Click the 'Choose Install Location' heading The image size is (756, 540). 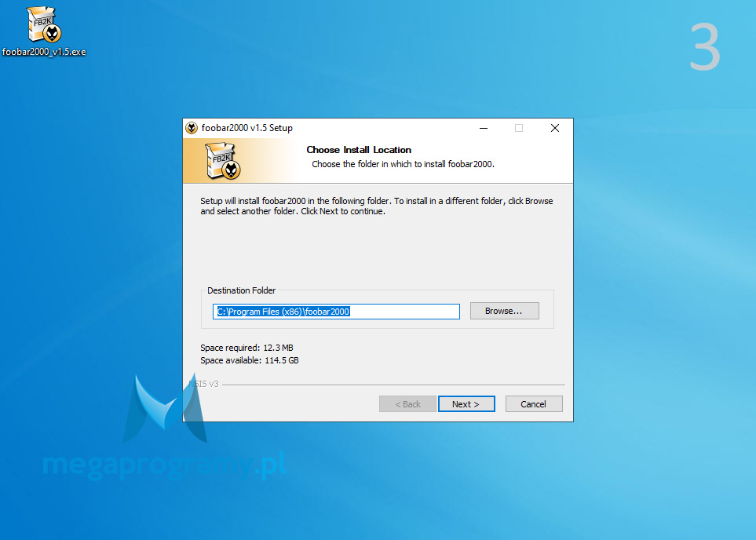[x=359, y=150]
